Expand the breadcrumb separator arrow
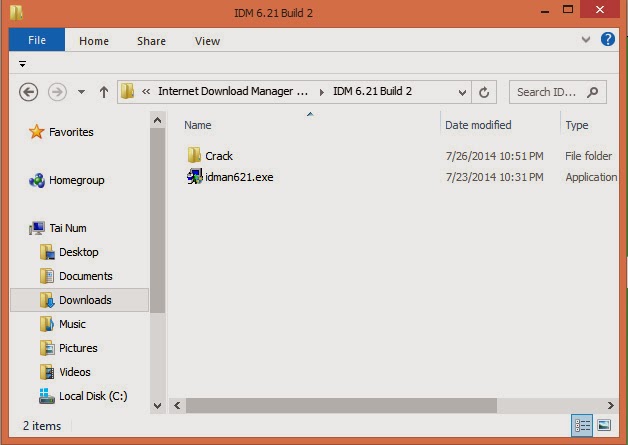Screen dimensions: 628x445 pyautogui.click(x=321, y=92)
